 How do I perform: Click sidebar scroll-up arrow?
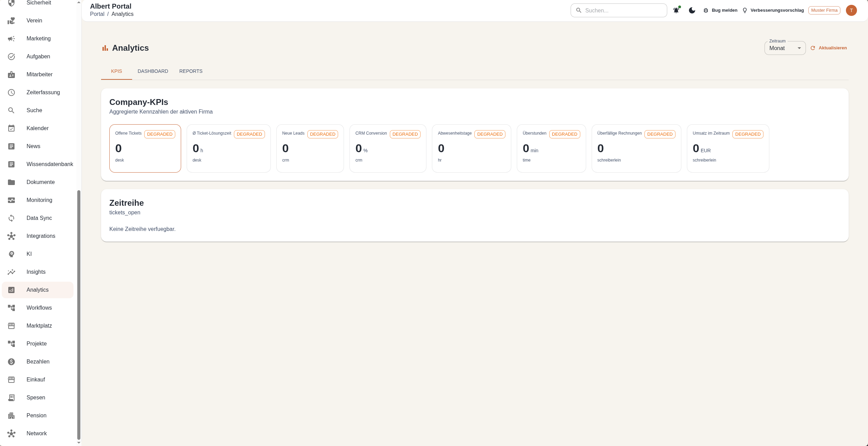[79, 2]
